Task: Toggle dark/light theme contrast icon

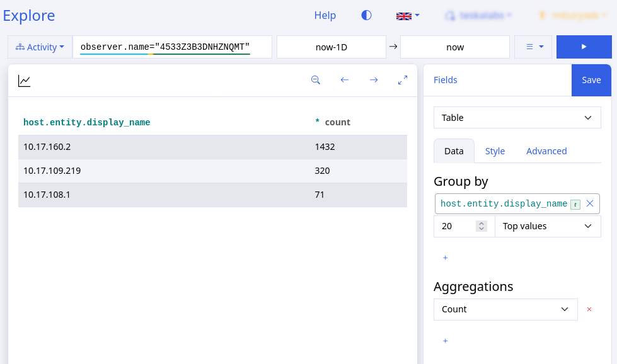Action: coord(366,15)
